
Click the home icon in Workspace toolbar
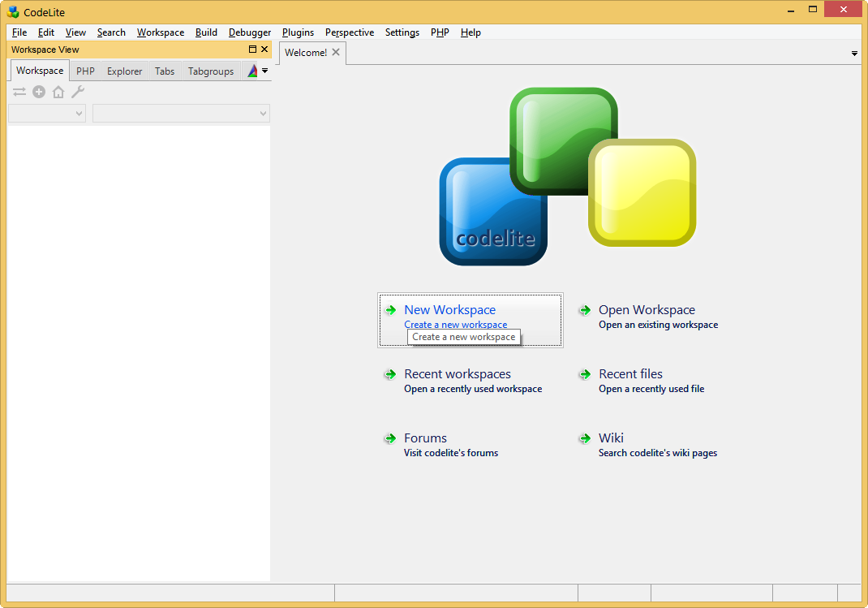click(58, 92)
